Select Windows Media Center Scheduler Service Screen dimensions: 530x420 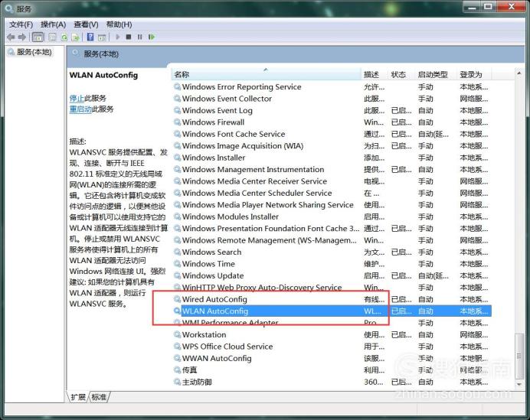[332, 193]
